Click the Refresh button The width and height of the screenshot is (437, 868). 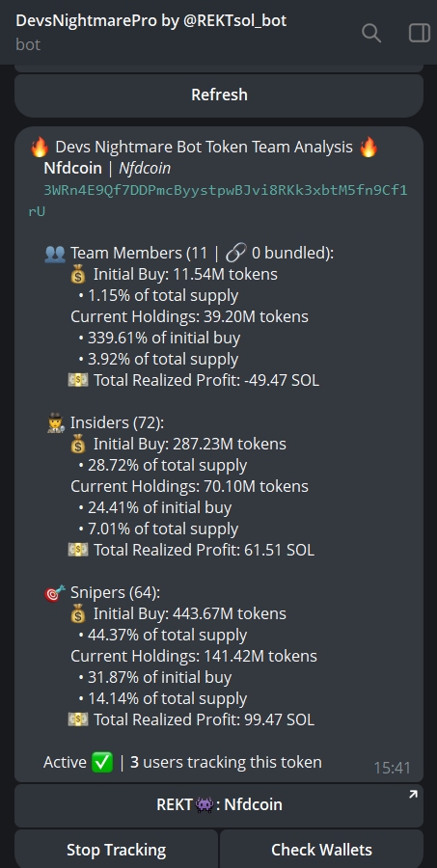click(219, 95)
